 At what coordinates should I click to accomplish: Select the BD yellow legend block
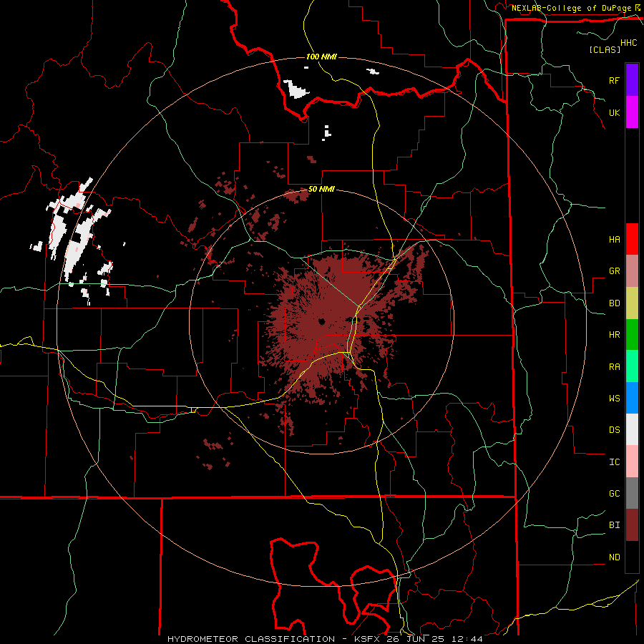pyautogui.click(x=632, y=303)
